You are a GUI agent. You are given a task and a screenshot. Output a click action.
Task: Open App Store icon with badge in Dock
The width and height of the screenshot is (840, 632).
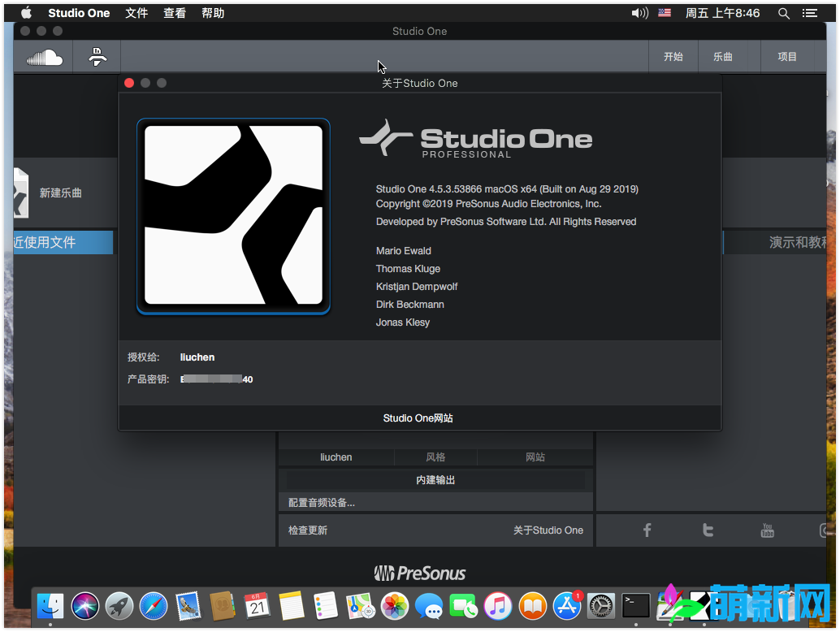(x=567, y=606)
